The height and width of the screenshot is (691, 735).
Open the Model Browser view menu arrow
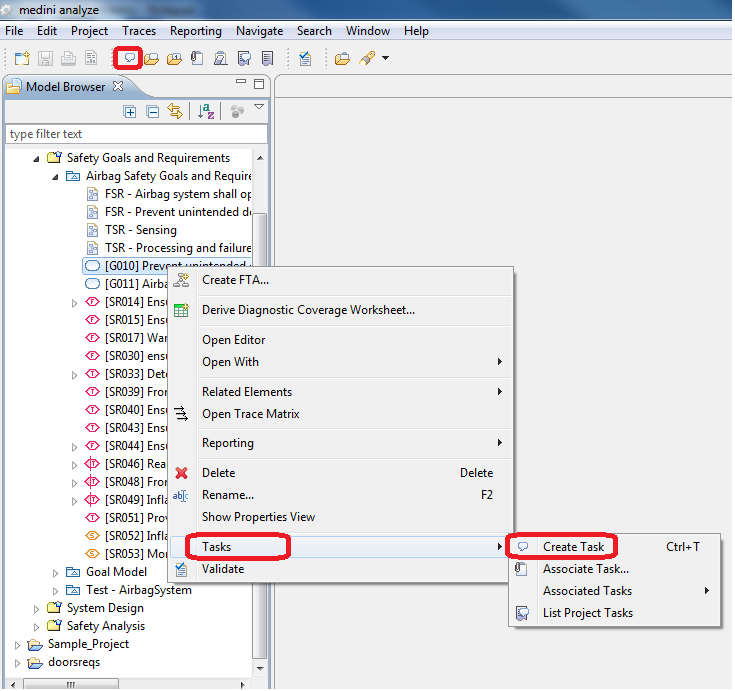(x=259, y=108)
